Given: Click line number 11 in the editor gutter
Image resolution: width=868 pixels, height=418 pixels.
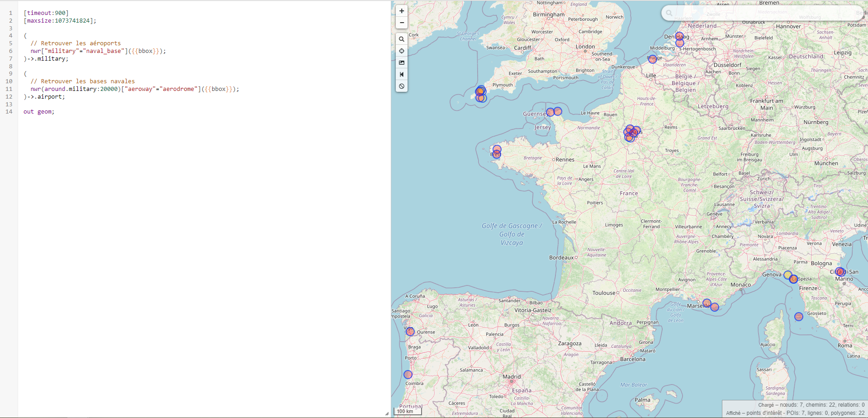Looking at the screenshot, I should click(9, 89).
